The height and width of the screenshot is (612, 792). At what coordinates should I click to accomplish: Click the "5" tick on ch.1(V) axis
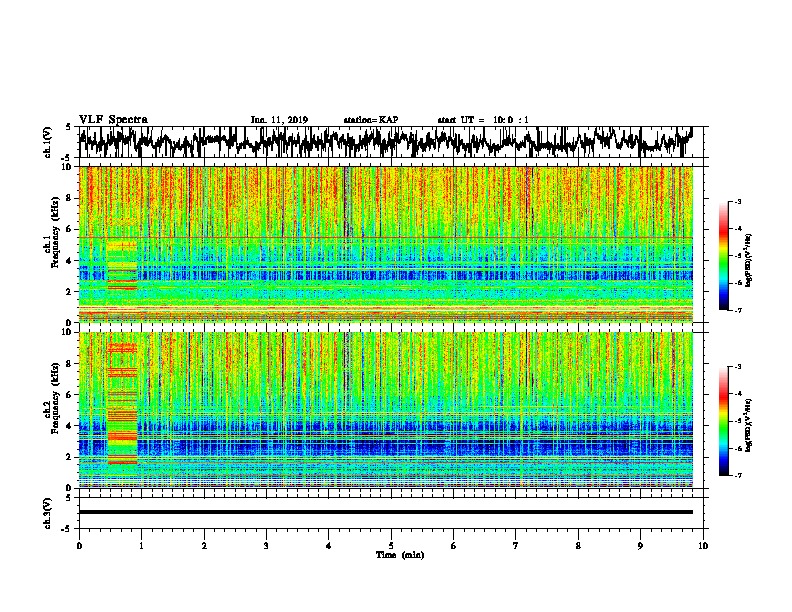[69, 127]
